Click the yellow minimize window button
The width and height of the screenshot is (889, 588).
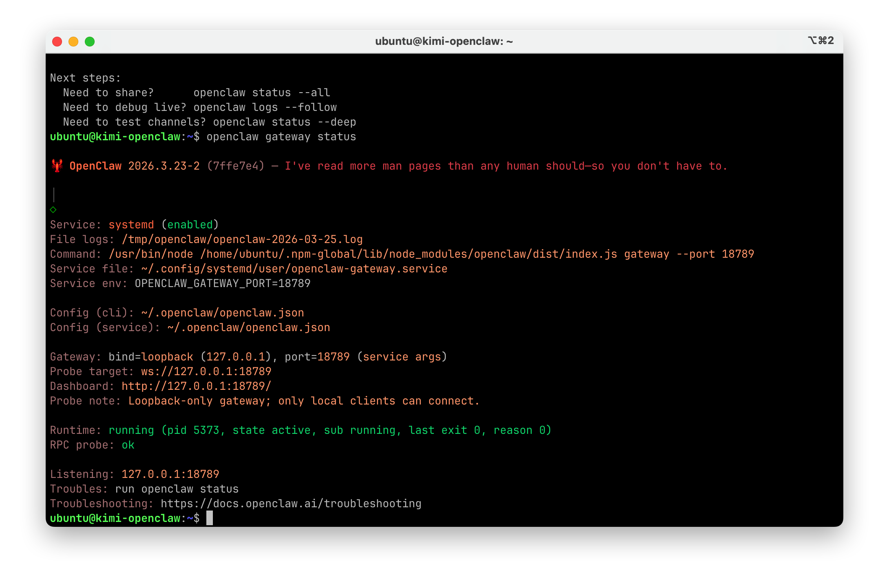coord(73,42)
